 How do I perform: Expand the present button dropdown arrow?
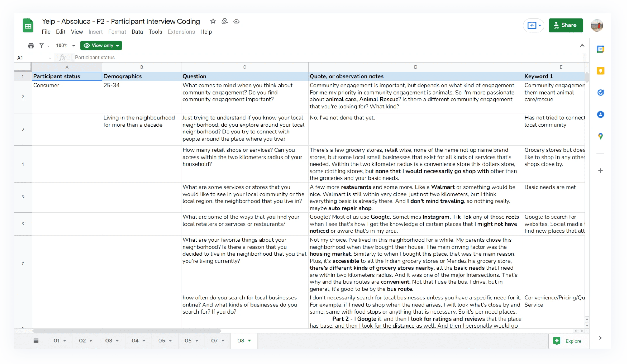[540, 26]
